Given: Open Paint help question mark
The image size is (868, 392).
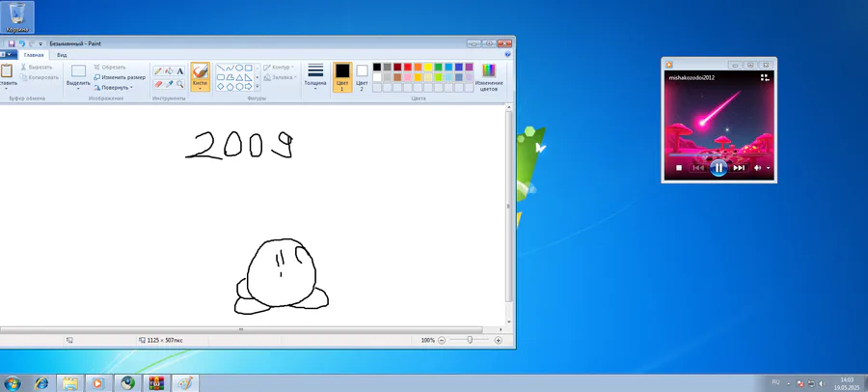Looking at the screenshot, I should (x=507, y=55).
